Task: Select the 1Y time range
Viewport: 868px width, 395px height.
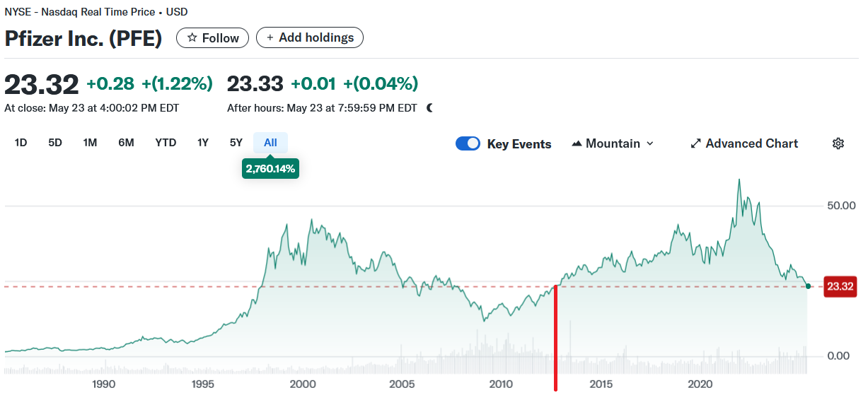Action: click(x=203, y=143)
